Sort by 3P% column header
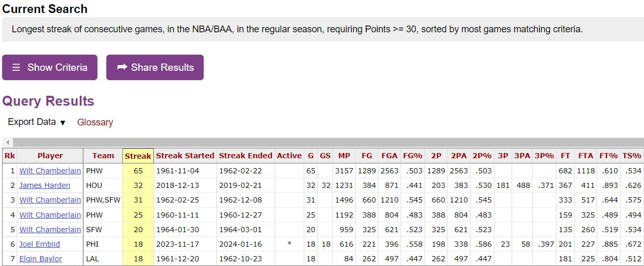The image size is (644, 266). click(x=544, y=156)
